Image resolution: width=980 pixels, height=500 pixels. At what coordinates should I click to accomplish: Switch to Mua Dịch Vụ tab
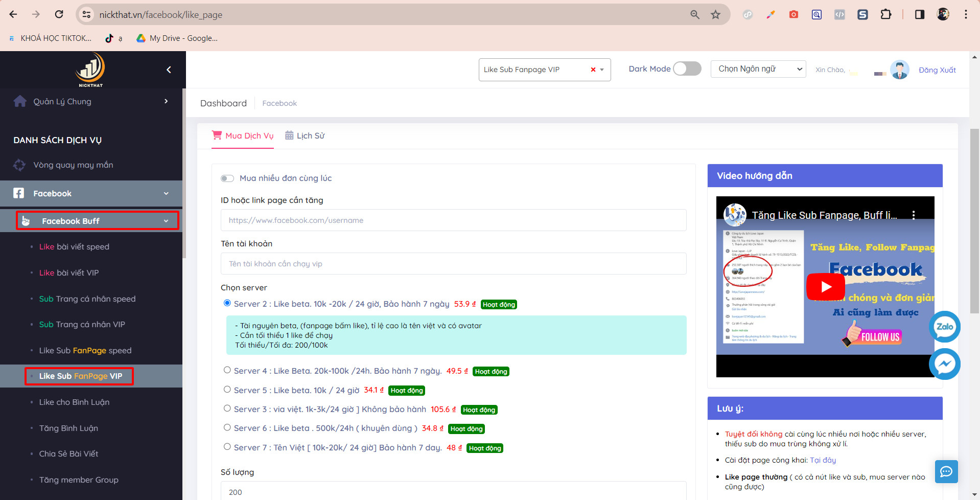pos(243,135)
